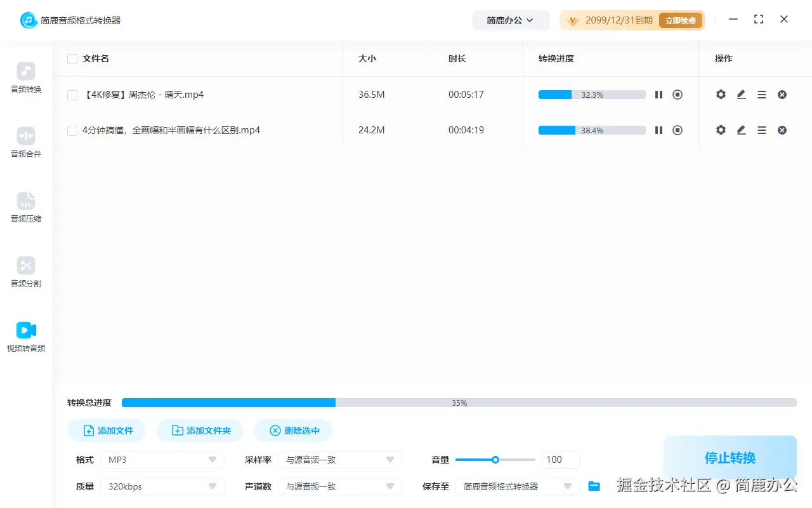The height and width of the screenshot is (508, 812).
Task: Click the 00:05:17 duration cell
Action: (466, 95)
